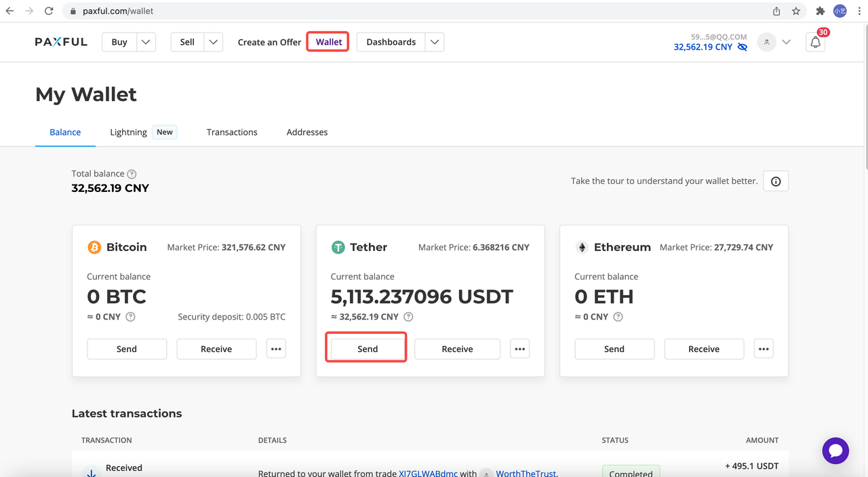This screenshot has width=868, height=477.
Task: Open the Chrome profile avatar
Action: coord(840,11)
